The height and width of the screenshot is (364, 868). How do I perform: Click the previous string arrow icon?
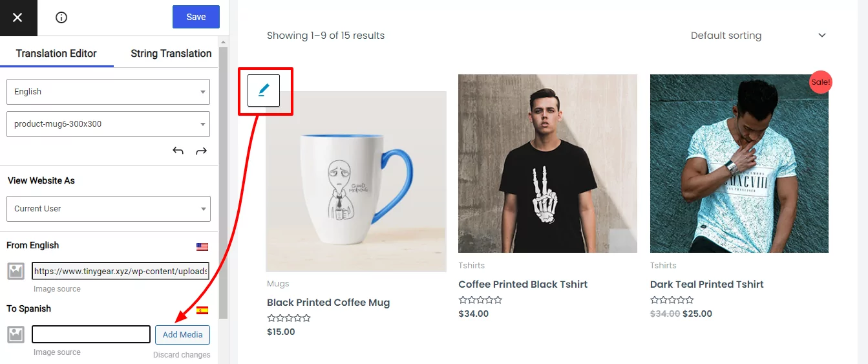pyautogui.click(x=178, y=151)
